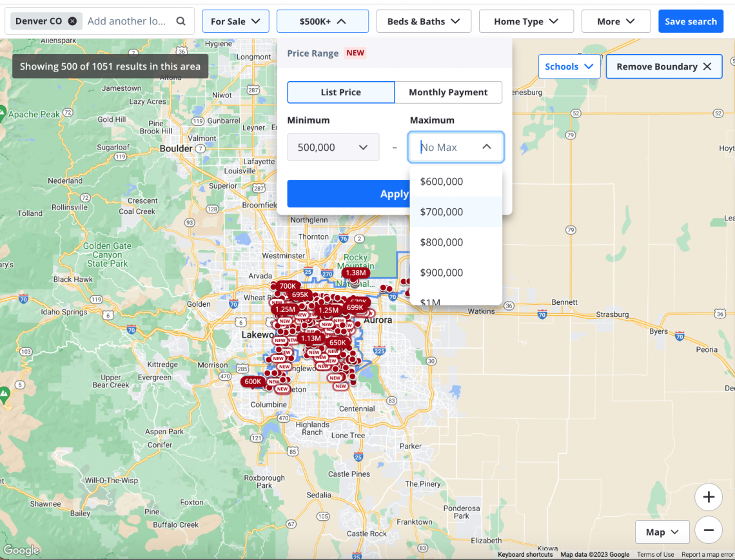Click the 700K price marker
Screen dimensions: 735x560
(288, 286)
